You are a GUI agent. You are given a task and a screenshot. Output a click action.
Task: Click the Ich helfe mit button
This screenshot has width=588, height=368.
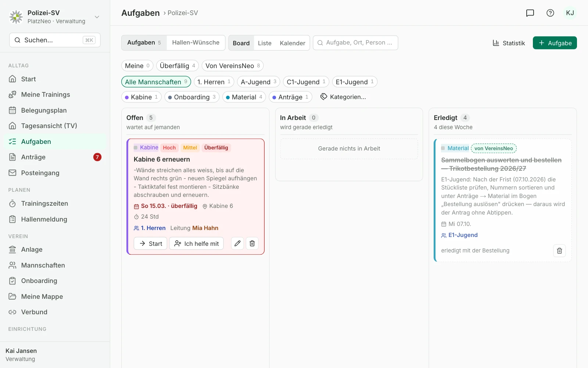tap(196, 244)
